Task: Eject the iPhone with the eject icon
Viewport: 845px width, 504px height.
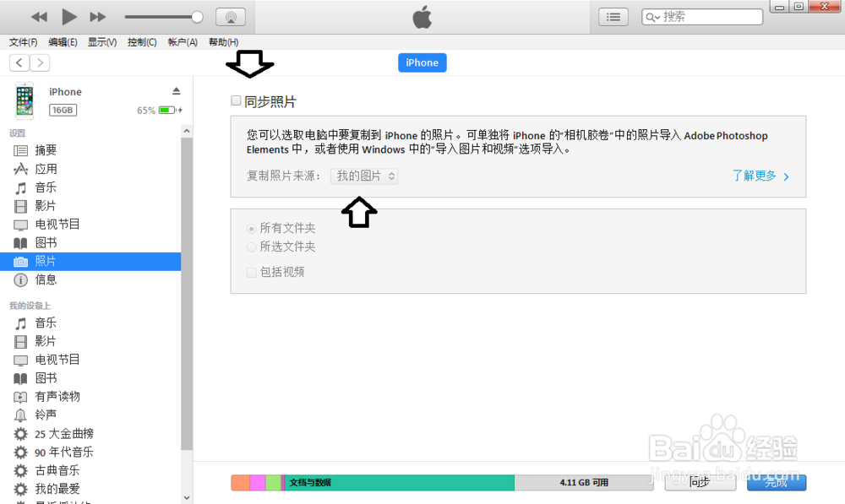Action: pos(177,91)
